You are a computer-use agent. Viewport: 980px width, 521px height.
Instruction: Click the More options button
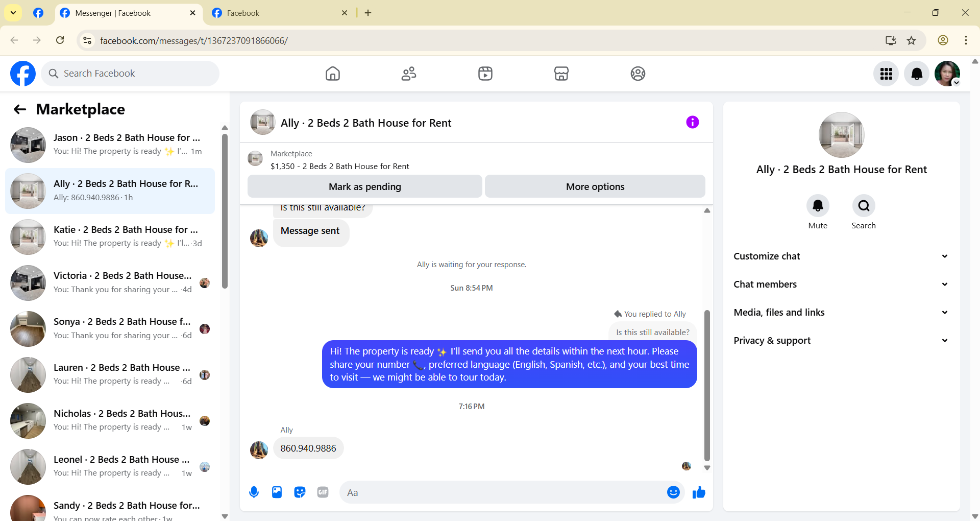[x=595, y=186]
